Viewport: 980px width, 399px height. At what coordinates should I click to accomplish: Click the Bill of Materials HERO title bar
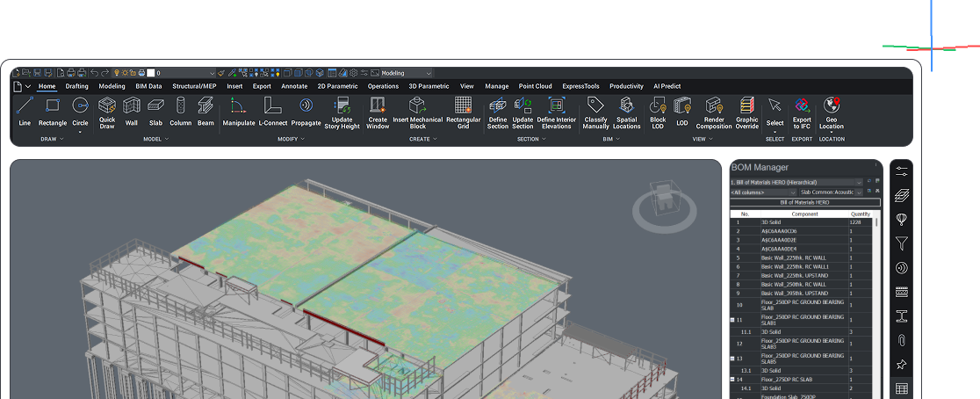tap(805, 202)
